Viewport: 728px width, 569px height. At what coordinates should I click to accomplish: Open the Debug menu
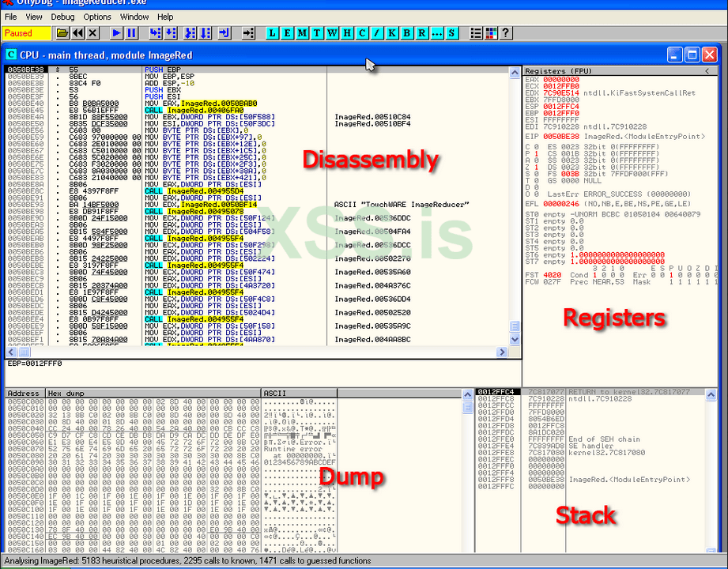click(62, 17)
